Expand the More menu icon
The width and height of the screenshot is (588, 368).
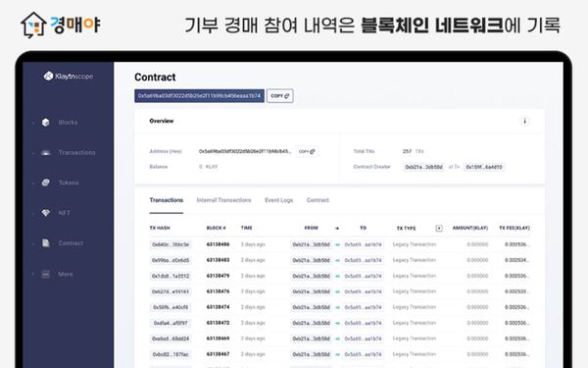[46, 274]
